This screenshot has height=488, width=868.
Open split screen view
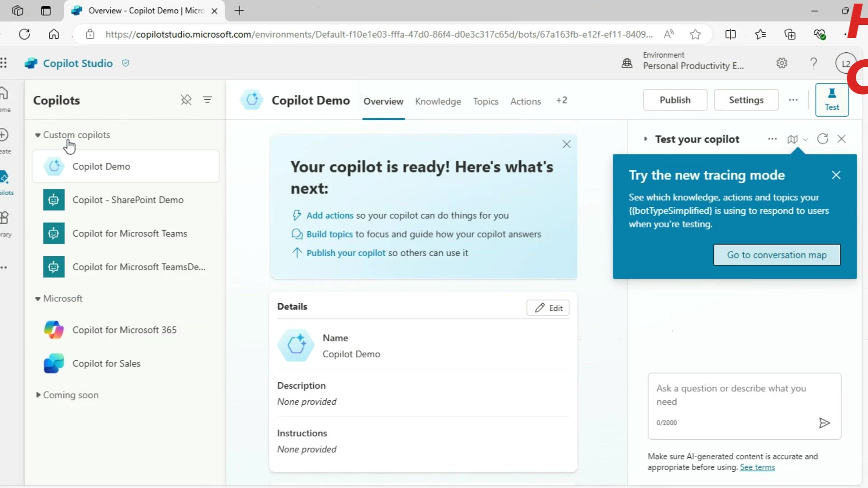pos(731,34)
